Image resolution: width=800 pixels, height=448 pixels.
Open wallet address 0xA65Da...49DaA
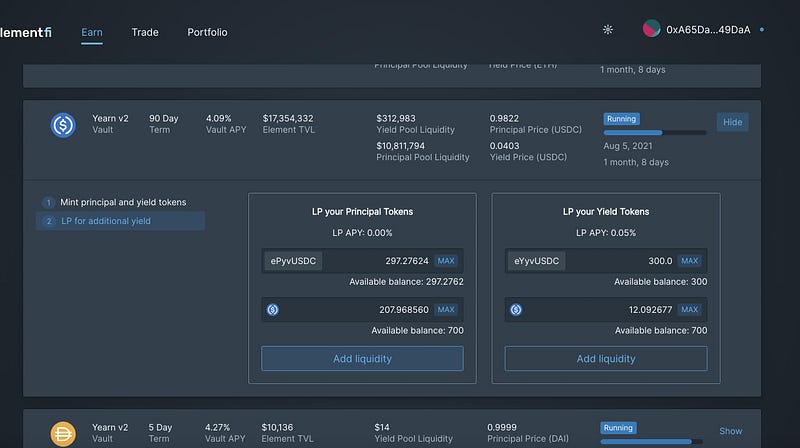pyautogui.click(x=708, y=30)
